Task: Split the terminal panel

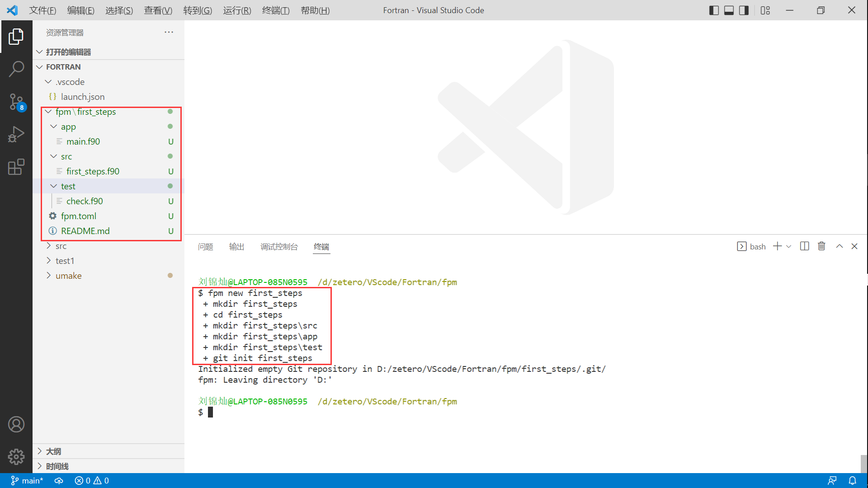Action: [804, 246]
